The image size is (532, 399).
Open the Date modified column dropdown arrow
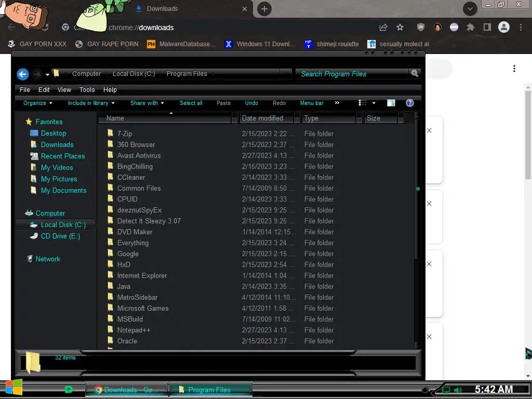(297, 118)
